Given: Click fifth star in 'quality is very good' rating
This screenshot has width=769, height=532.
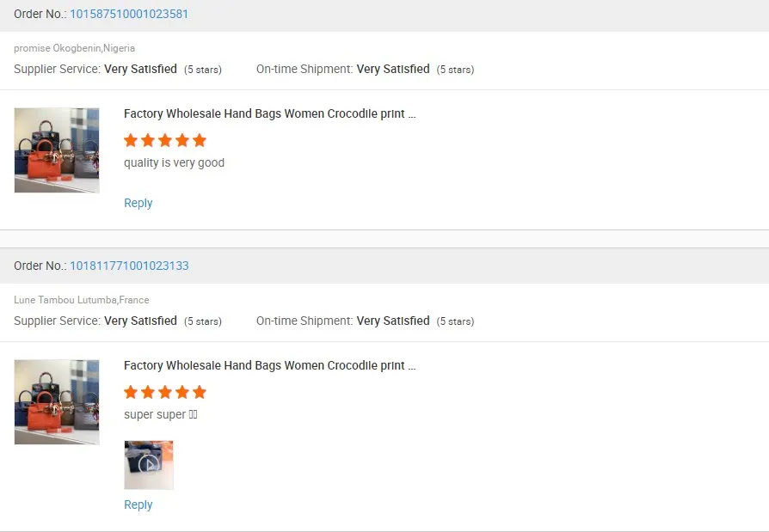Looking at the screenshot, I should pos(200,140).
